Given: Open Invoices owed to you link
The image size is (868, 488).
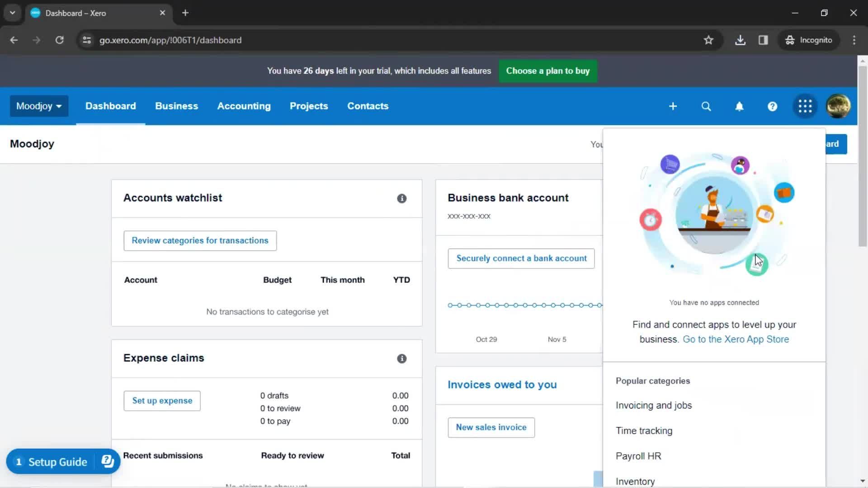Looking at the screenshot, I should [x=502, y=385].
